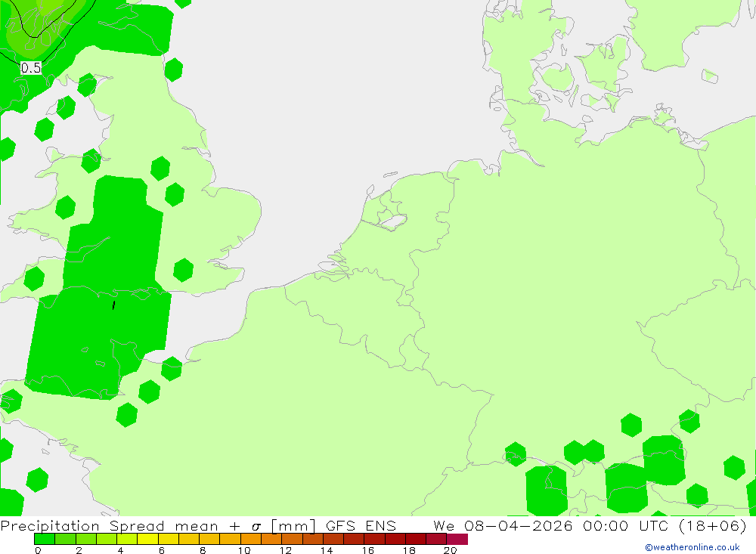Image resolution: width=756 pixels, height=554 pixels.
Task: Click the bright yellow 5–6 mm legend swatch
Action: click(147, 539)
